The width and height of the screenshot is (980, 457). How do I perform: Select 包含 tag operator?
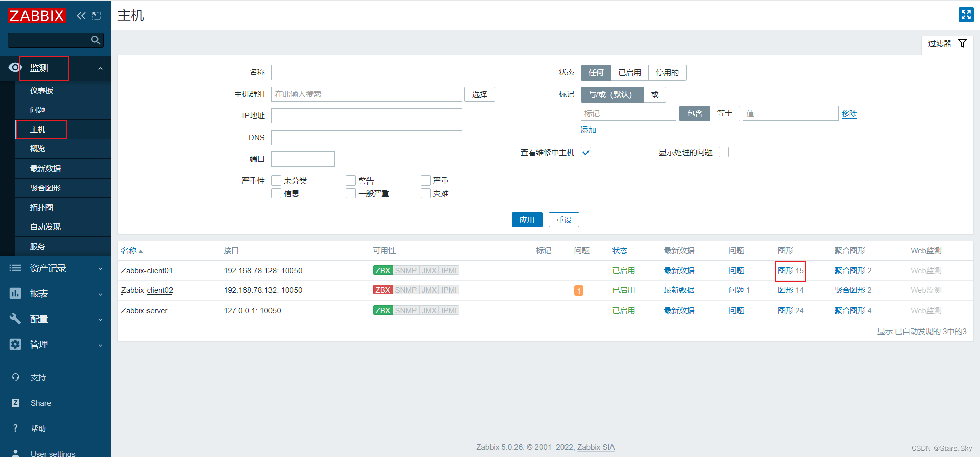(x=695, y=113)
